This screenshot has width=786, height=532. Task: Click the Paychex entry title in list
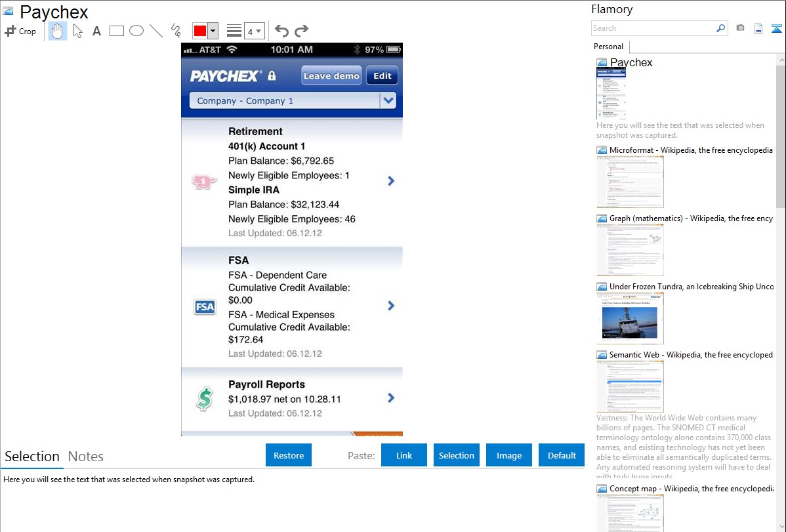(x=631, y=63)
